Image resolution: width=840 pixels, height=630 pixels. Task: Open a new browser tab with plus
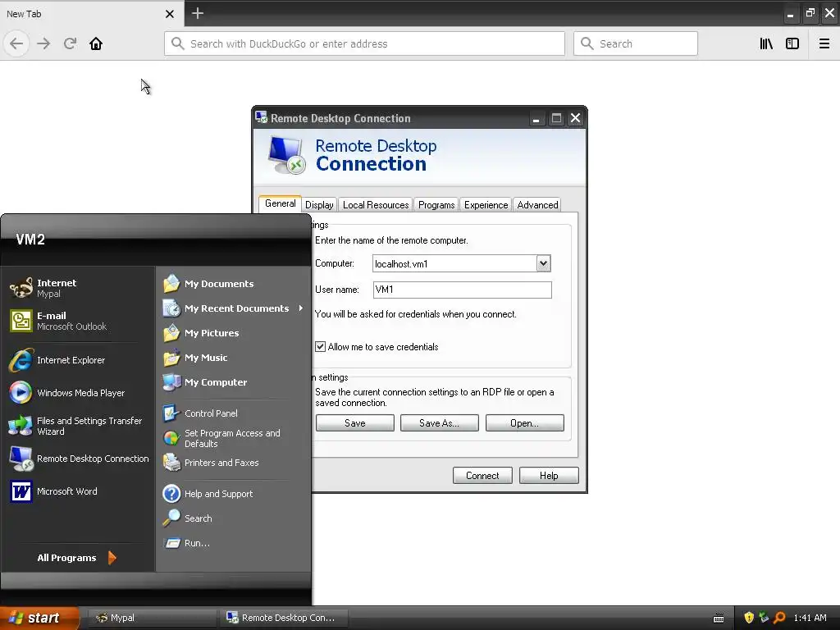coord(198,13)
